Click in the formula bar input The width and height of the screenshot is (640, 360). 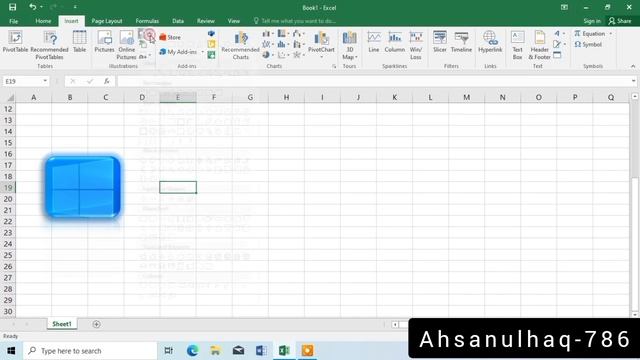point(373,81)
